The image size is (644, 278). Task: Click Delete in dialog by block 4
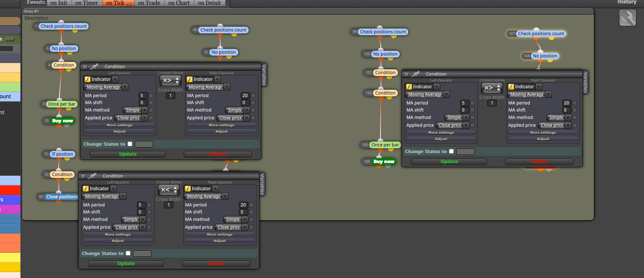coord(218,154)
